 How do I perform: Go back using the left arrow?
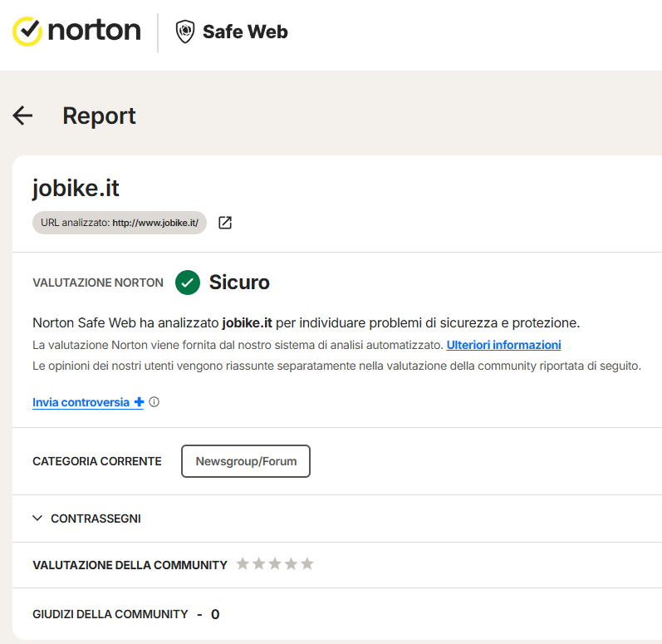pos(22,116)
